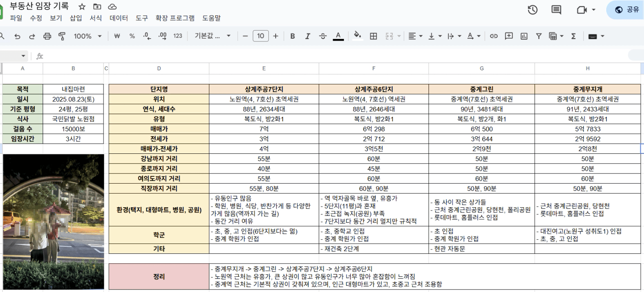The width and height of the screenshot is (644, 292).
Task: Expand the name box dropdown arrow
Action: tap(23, 56)
